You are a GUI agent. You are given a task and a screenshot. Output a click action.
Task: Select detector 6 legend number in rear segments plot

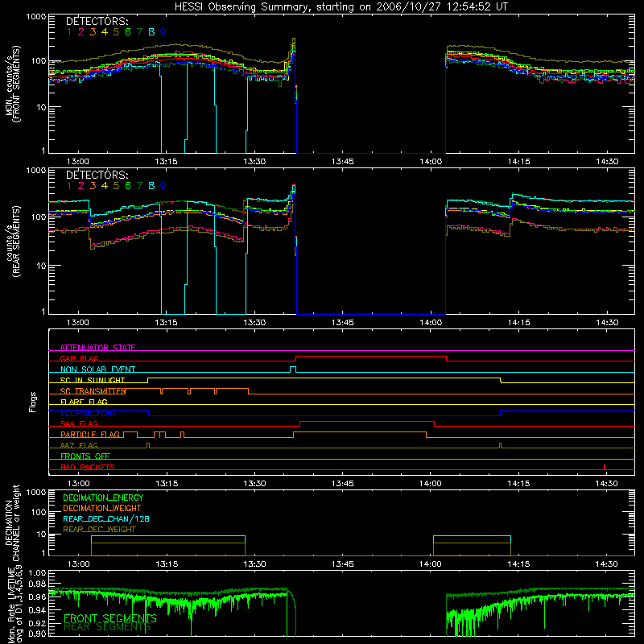pos(128,186)
